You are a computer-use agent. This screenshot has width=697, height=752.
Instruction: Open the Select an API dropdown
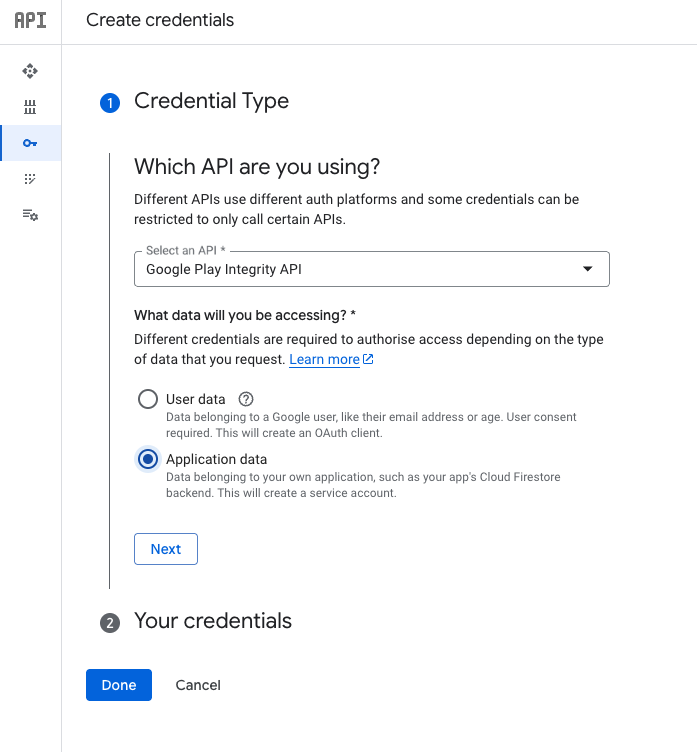pyautogui.click(x=372, y=269)
